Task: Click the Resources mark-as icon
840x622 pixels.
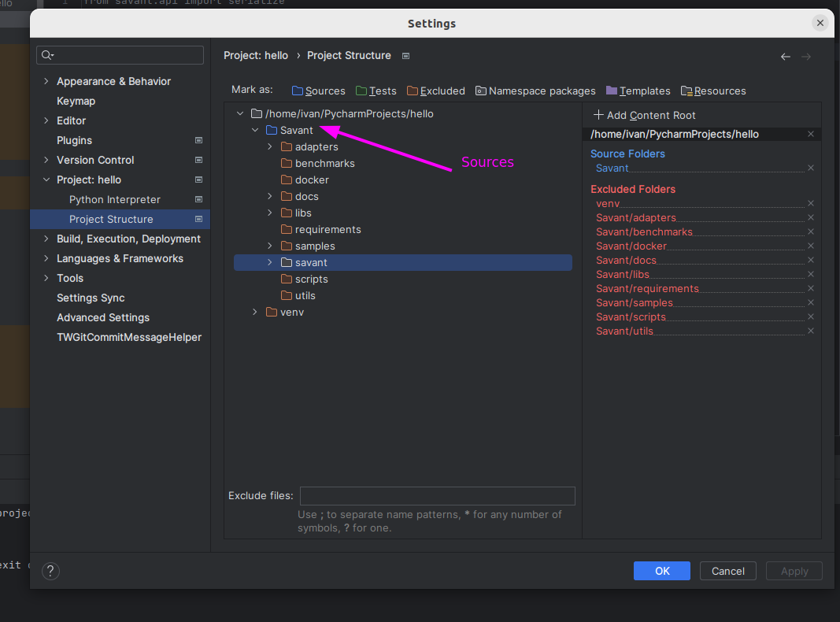Action: 686,91
